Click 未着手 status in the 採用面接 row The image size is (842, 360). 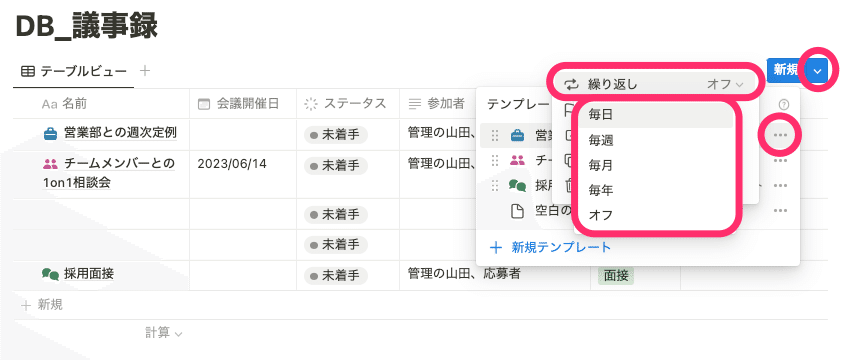(336, 276)
